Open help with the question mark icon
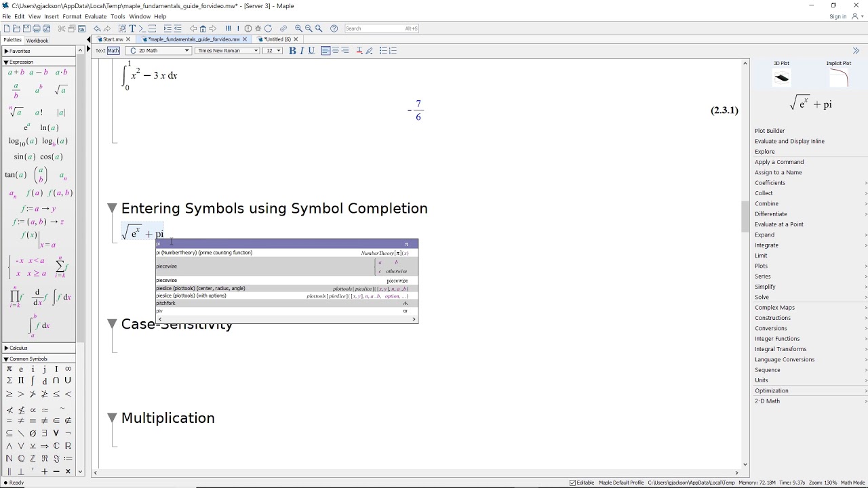The width and height of the screenshot is (868, 488). [334, 28]
